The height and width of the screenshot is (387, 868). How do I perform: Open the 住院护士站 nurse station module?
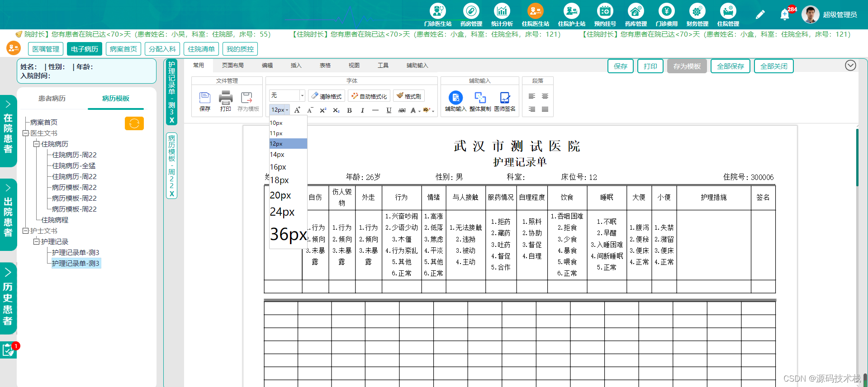(x=571, y=14)
